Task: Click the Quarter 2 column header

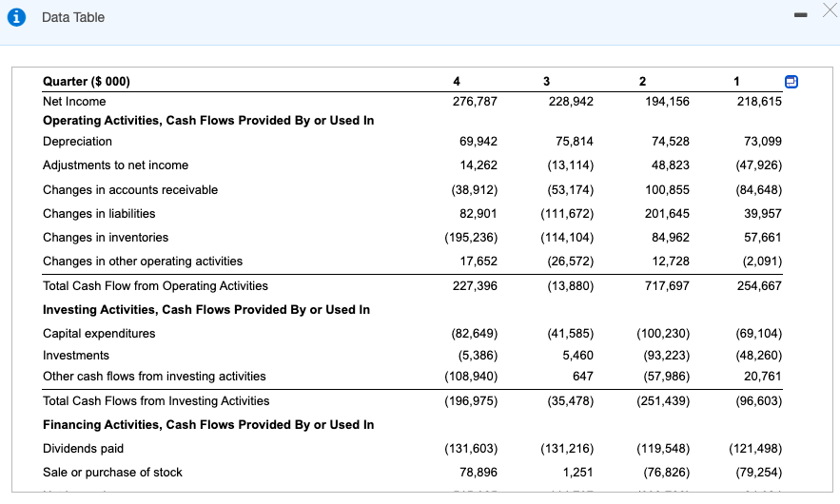Action: (642, 82)
